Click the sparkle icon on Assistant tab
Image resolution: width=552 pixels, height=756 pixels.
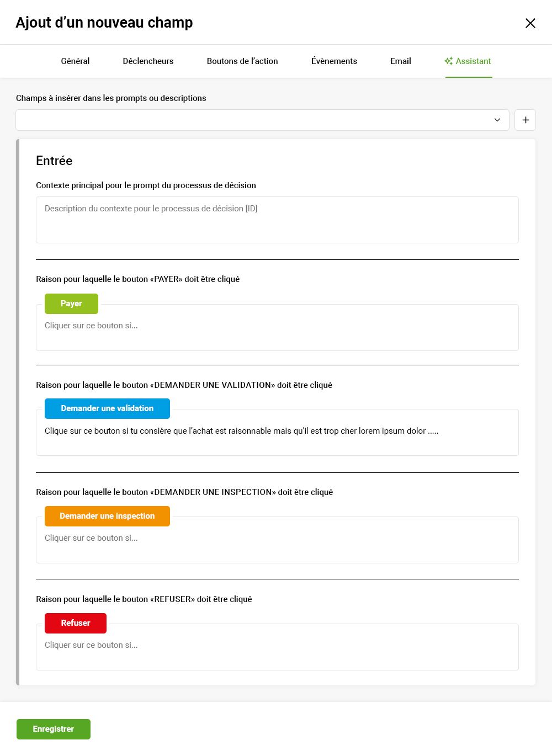point(448,61)
